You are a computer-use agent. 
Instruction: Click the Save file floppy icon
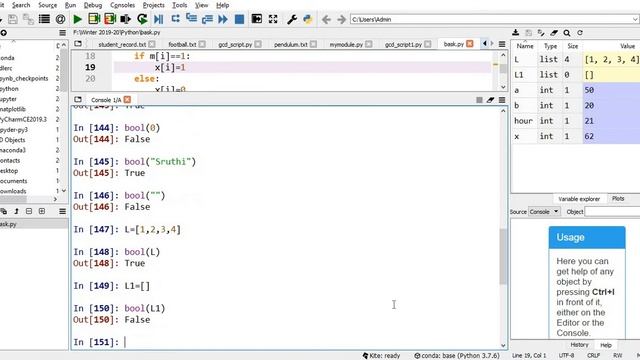(x=13, y=19)
